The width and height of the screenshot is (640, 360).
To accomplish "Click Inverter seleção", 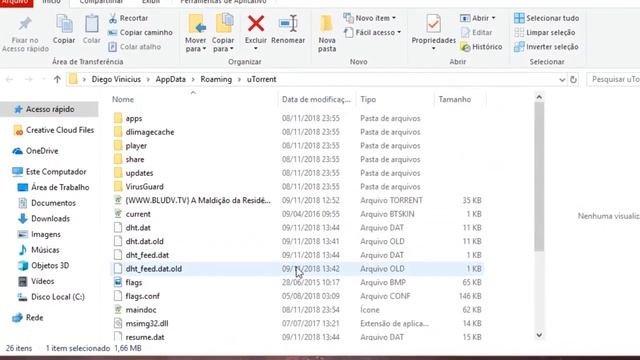I will pos(546,47).
